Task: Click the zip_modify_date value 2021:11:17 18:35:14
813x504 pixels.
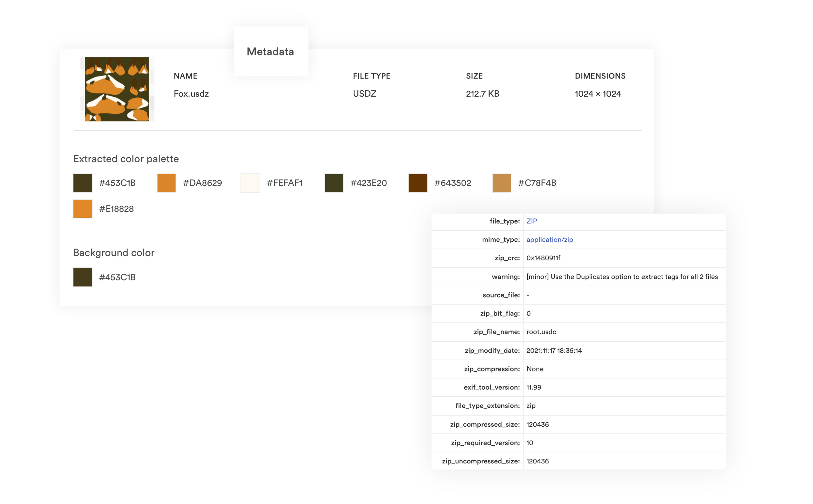Action: (x=554, y=351)
